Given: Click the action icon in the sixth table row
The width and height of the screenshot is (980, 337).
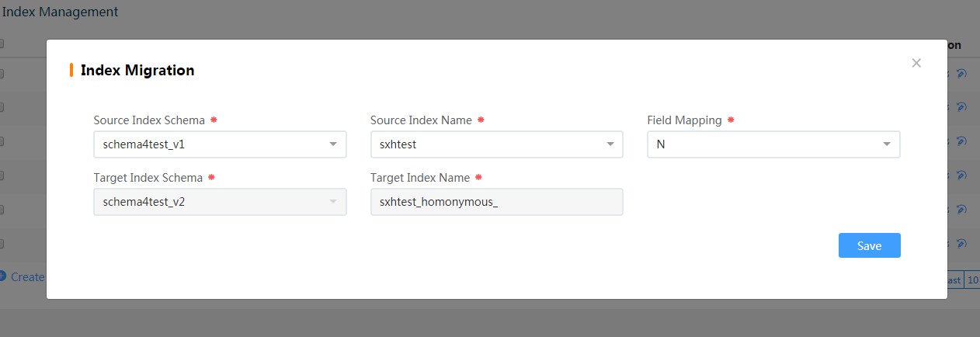Looking at the screenshot, I should click(x=961, y=244).
